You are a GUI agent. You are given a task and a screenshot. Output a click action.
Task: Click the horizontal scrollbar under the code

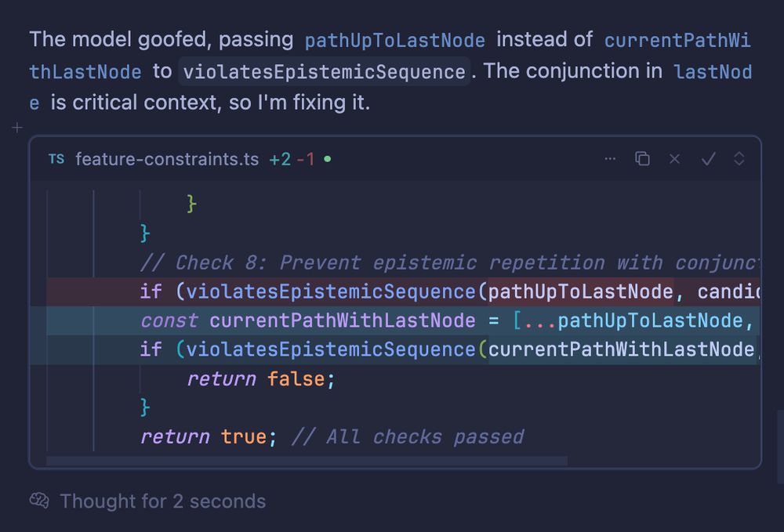pyautogui.click(x=307, y=460)
